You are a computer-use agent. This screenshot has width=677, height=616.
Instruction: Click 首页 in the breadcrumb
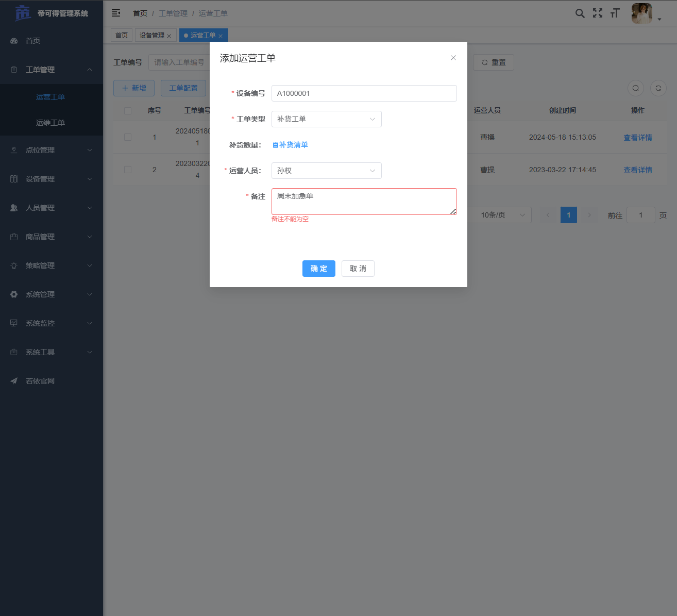point(140,13)
